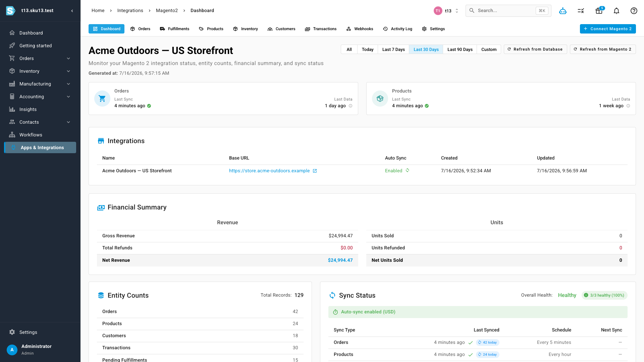Select the Last 90 Days filter
644x362 pixels.
460,49
